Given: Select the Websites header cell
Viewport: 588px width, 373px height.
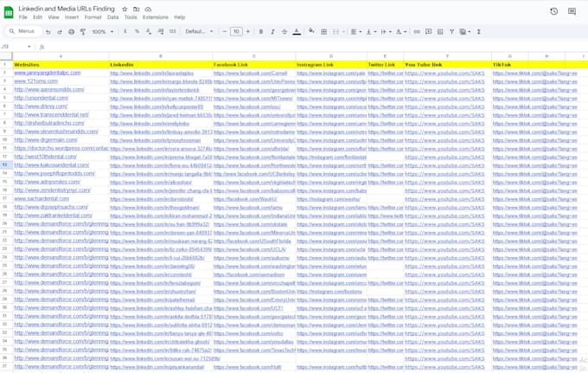Looking at the screenshot, I should click(61, 65).
